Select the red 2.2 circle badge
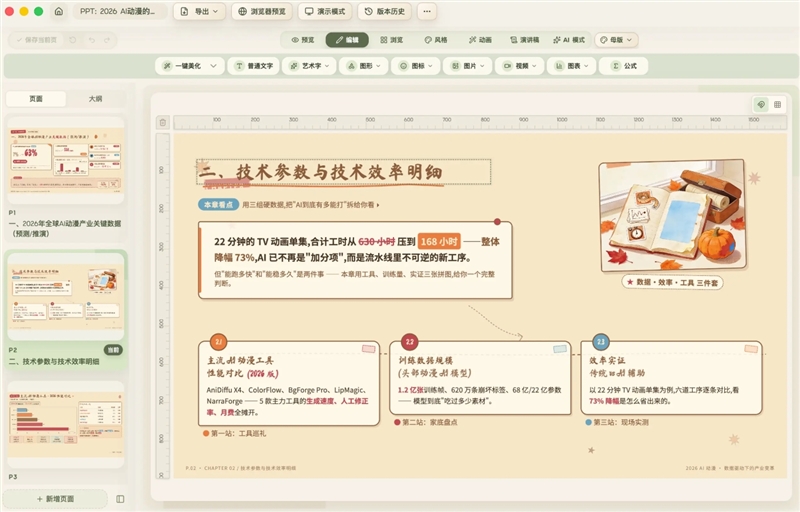Viewport: 800px width, 512px height. [x=410, y=342]
